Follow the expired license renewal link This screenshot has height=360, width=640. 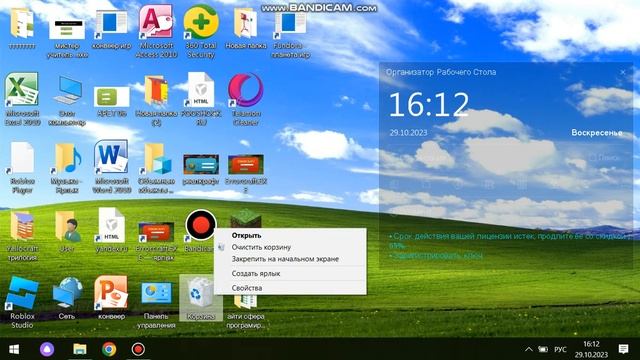(508, 240)
